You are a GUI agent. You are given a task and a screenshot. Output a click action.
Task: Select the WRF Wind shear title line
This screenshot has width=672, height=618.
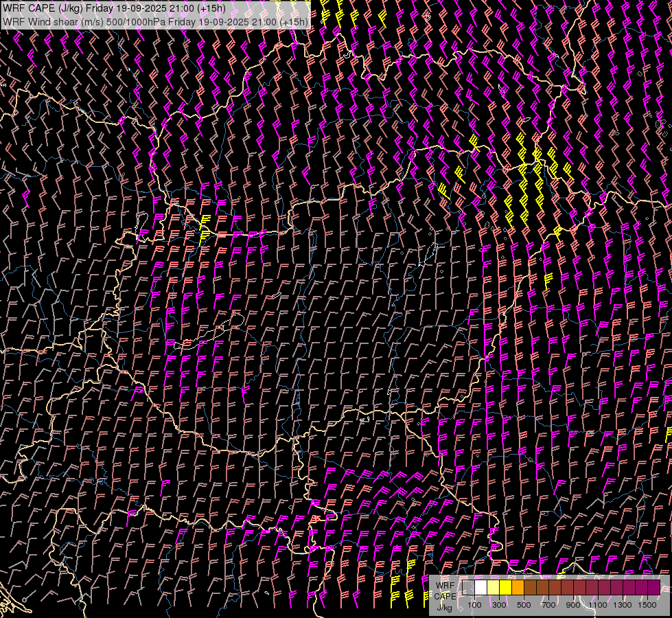(x=155, y=21)
